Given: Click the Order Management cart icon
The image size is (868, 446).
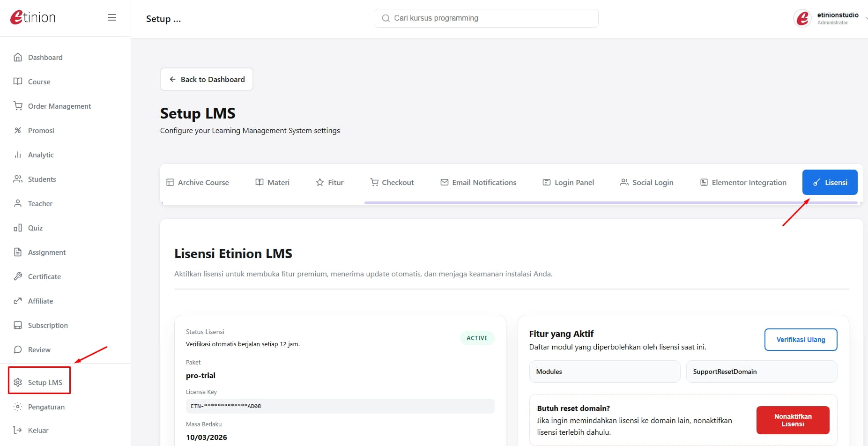Looking at the screenshot, I should 18,106.
